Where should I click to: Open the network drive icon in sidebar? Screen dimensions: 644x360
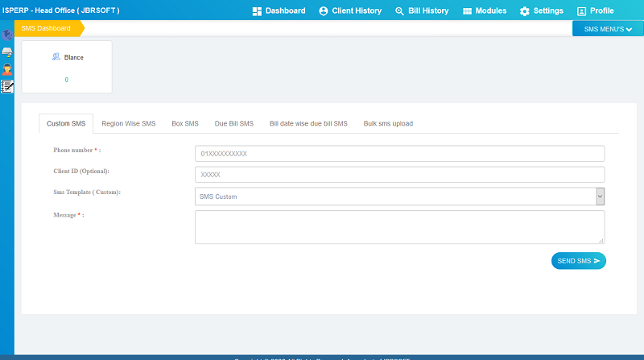(7, 52)
